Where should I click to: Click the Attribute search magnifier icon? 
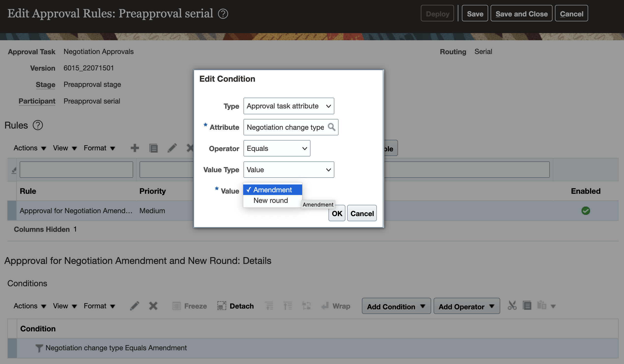(331, 127)
